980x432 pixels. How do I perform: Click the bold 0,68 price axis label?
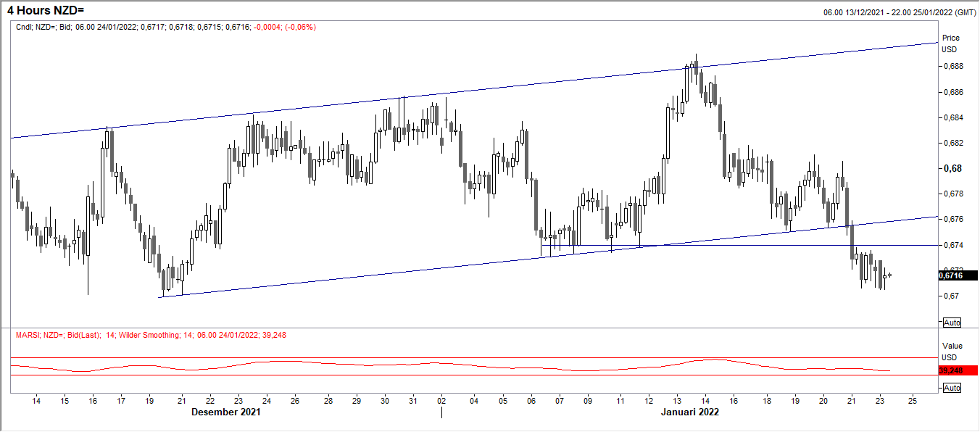click(952, 168)
